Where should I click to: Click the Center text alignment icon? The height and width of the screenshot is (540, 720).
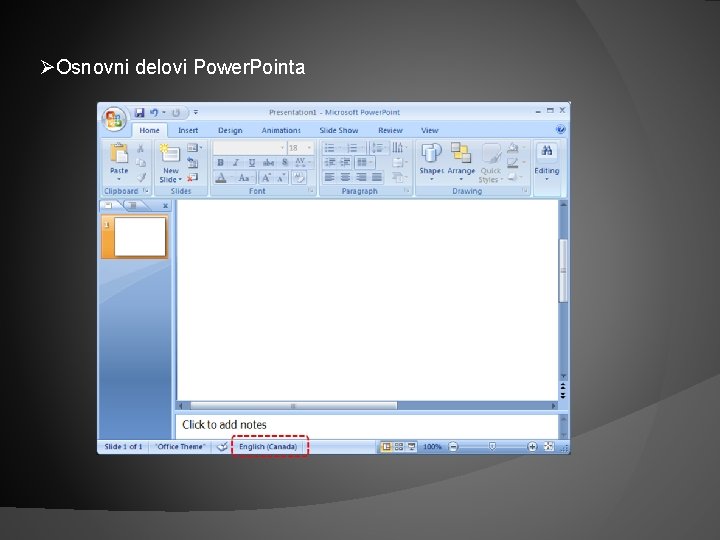pos(345,177)
